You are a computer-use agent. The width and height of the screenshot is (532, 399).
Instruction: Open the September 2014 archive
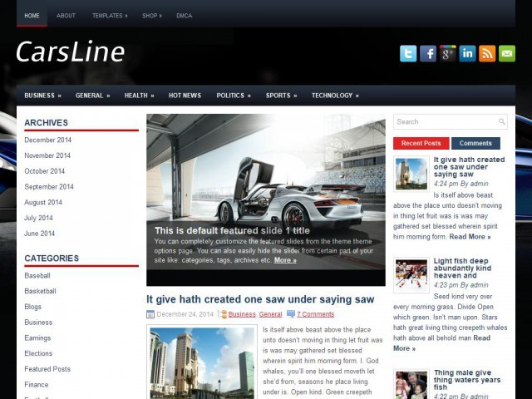click(49, 186)
